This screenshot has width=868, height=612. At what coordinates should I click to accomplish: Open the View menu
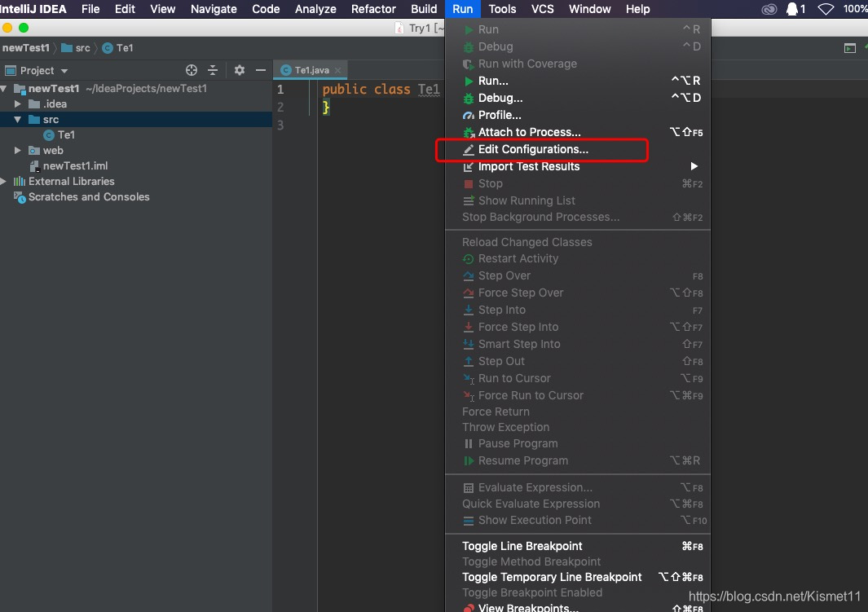point(162,9)
